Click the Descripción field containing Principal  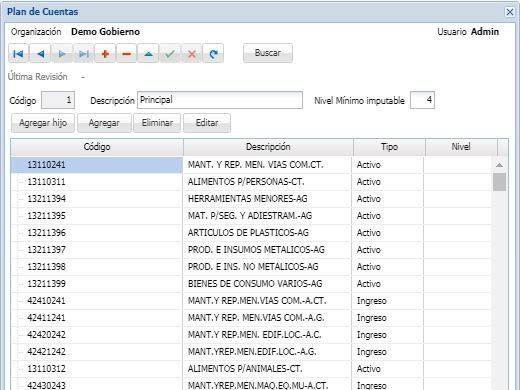(220, 100)
